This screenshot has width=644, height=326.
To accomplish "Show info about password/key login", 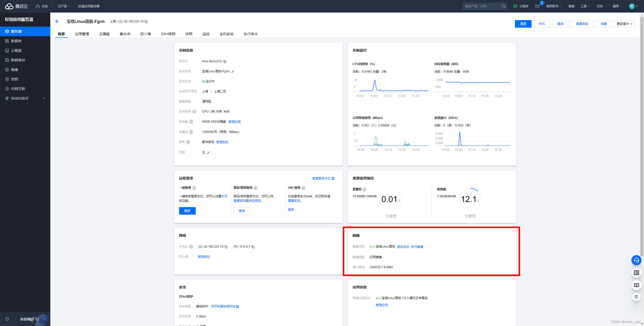I will point(256,188).
